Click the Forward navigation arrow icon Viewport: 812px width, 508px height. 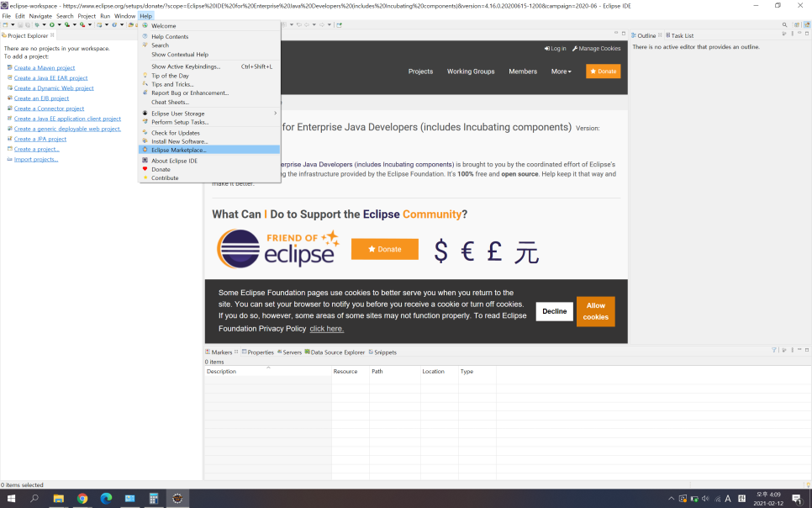click(322, 25)
